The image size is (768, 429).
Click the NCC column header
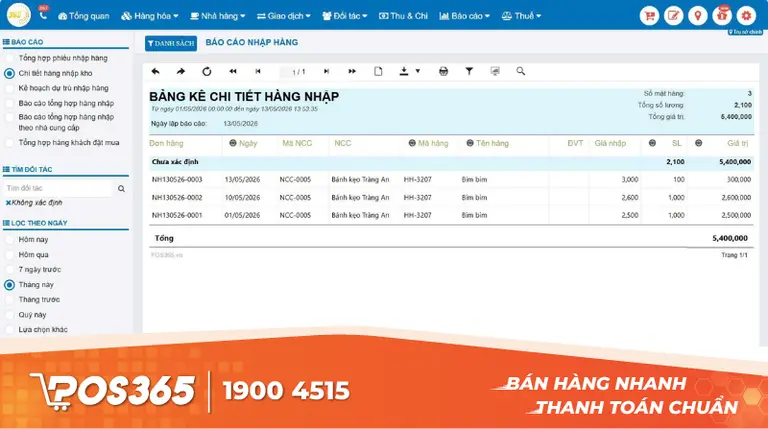tap(342, 143)
